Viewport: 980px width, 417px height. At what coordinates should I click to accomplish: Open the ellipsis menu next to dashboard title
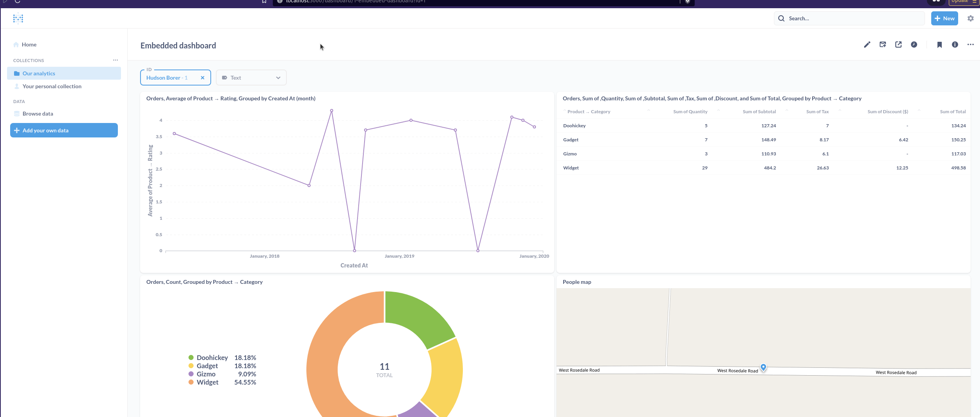pos(970,45)
